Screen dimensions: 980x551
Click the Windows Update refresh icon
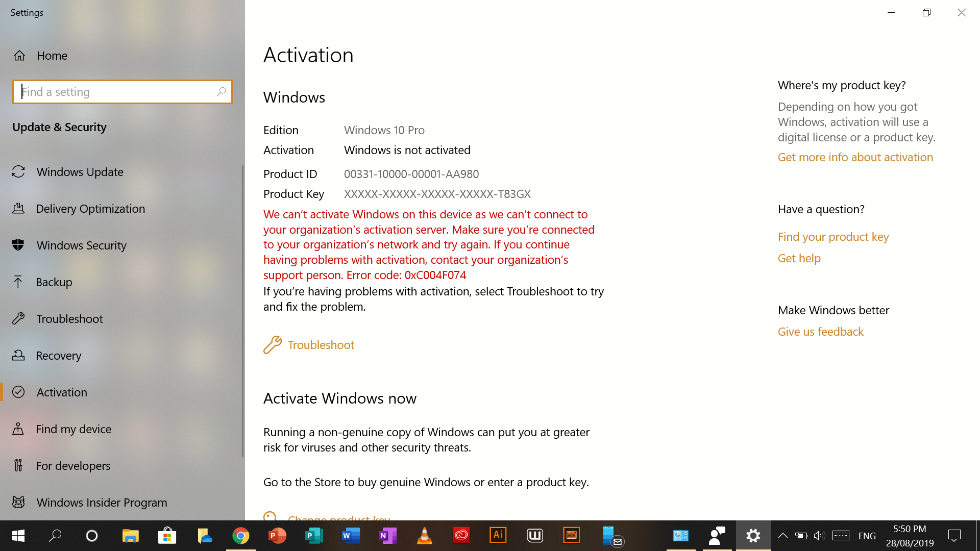pyautogui.click(x=18, y=172)
